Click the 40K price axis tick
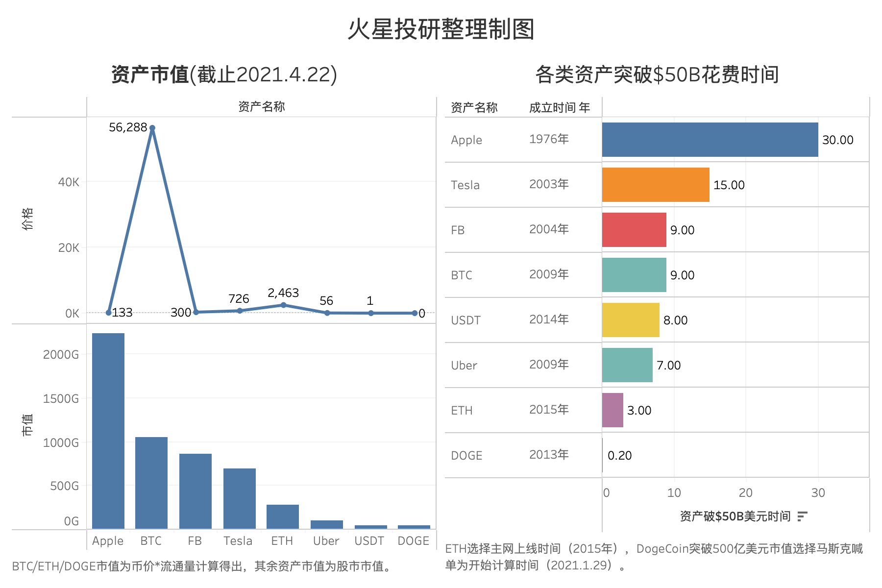Viewport: 882px width, 588px height. [x=69, y=182]
